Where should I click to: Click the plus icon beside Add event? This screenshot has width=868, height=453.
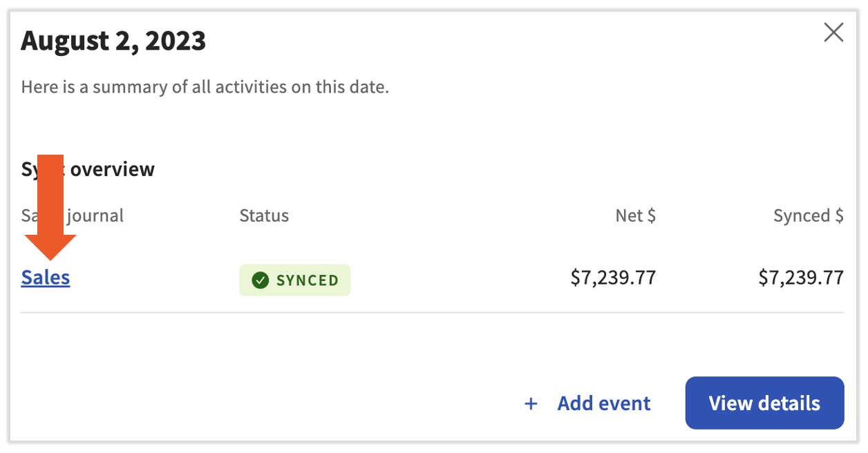(531, 404)
